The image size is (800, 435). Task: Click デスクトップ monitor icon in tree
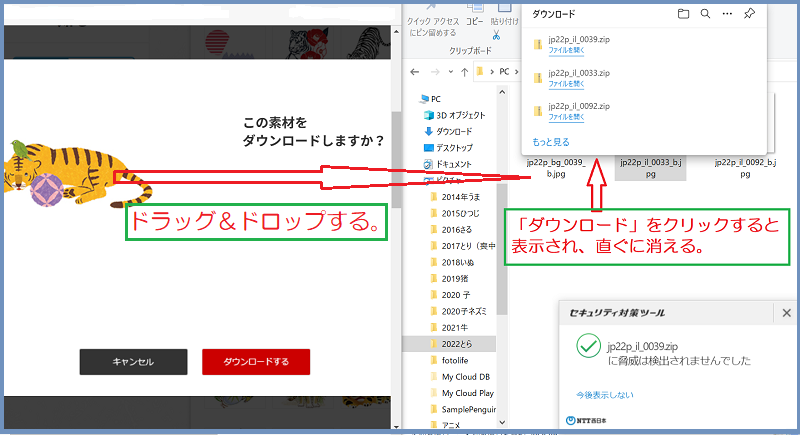pyautogui.click(x=429, y=148)
